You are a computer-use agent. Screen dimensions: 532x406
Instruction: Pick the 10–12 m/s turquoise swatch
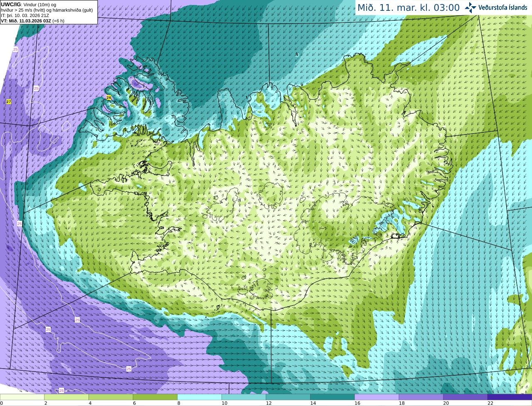(244, 397)
